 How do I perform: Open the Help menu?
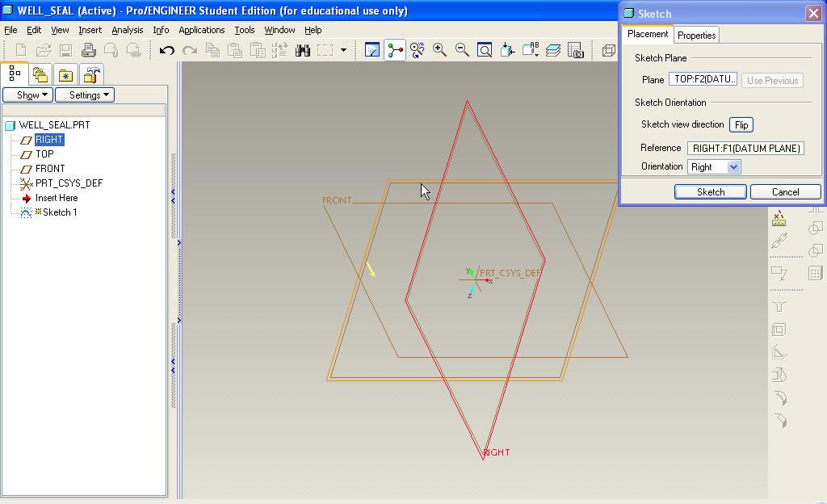pyautogui.click(x=313, y=30)
